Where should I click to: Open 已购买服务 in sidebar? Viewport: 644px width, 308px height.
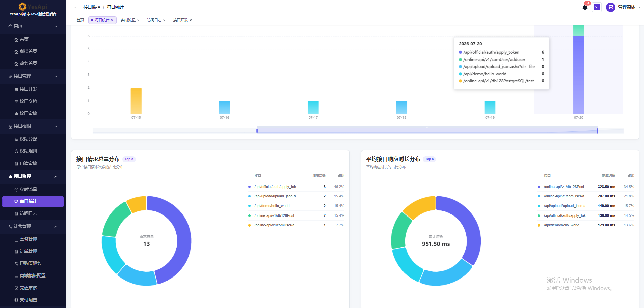coord(33,264)
